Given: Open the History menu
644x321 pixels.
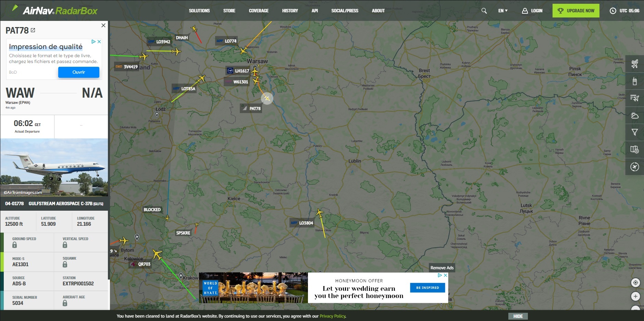Looking at the screenshot, I should [x=290, y=11].
